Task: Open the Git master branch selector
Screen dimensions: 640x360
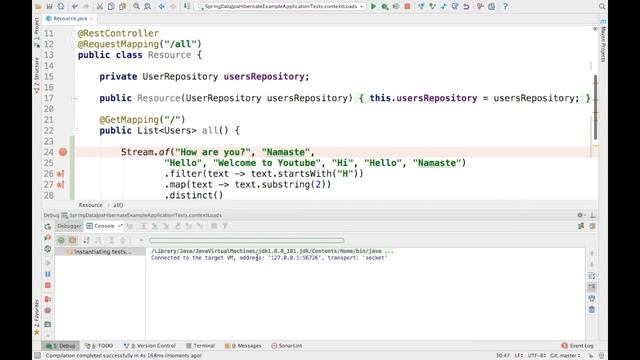Action: pos(565,356)
